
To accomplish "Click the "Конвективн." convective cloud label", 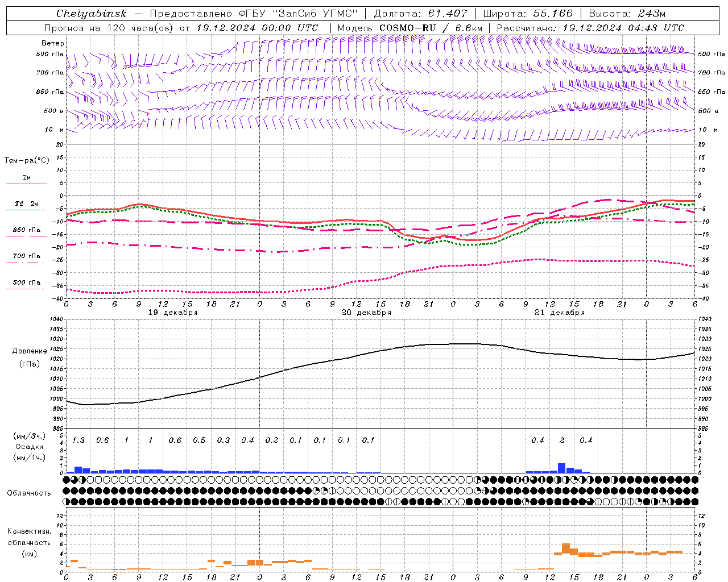I will 30,531.
